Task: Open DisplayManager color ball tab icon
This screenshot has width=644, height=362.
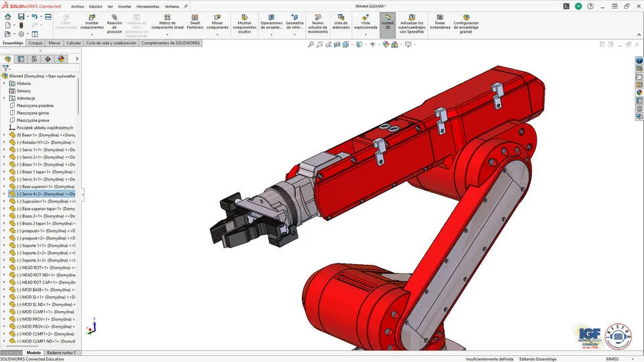Action: 61,59
